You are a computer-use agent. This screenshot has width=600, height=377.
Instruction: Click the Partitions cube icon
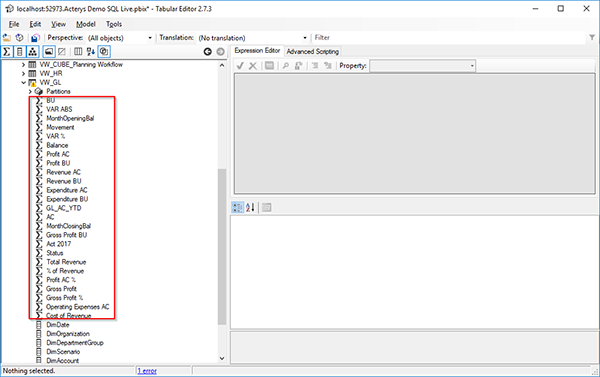pyautogui.click(x=39, y=91)
